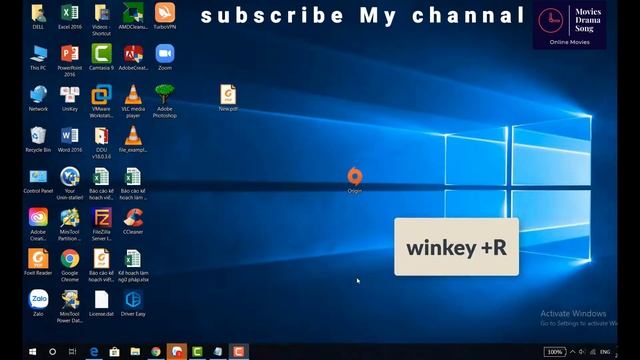
Task: Open the Adobe Creative Cloud rainbow icon
Action: coord(38,224)
